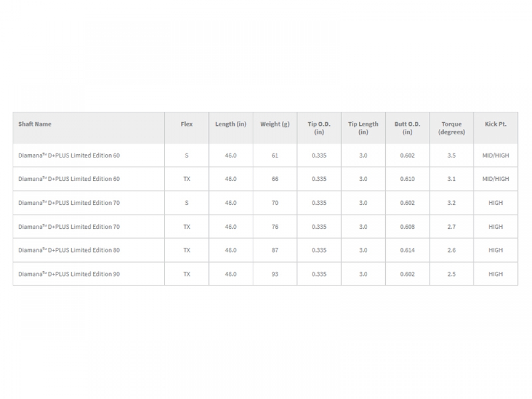
Task: Click the torque value 3.1
Action: tap(451, 179)
